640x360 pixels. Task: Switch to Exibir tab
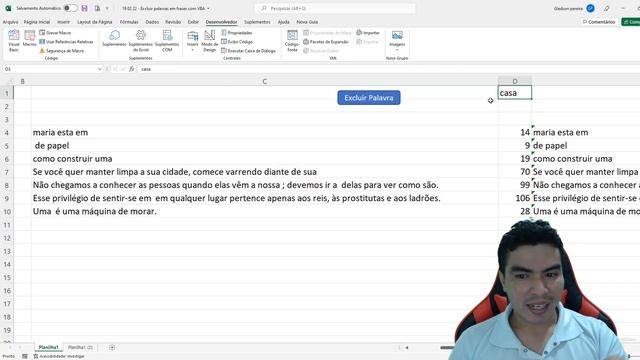tap(193, 22)
